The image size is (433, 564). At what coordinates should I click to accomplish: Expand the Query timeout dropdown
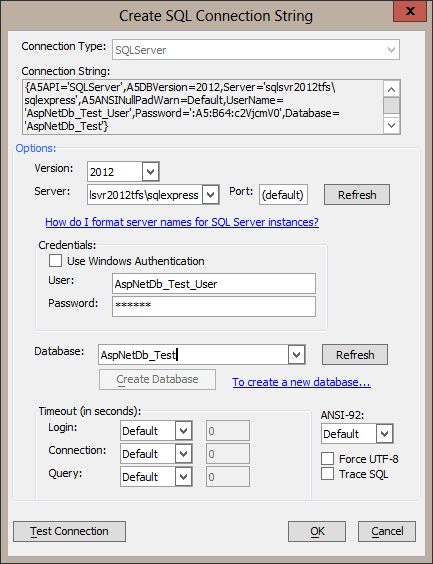pyautogui.click(x=183, y=477)
